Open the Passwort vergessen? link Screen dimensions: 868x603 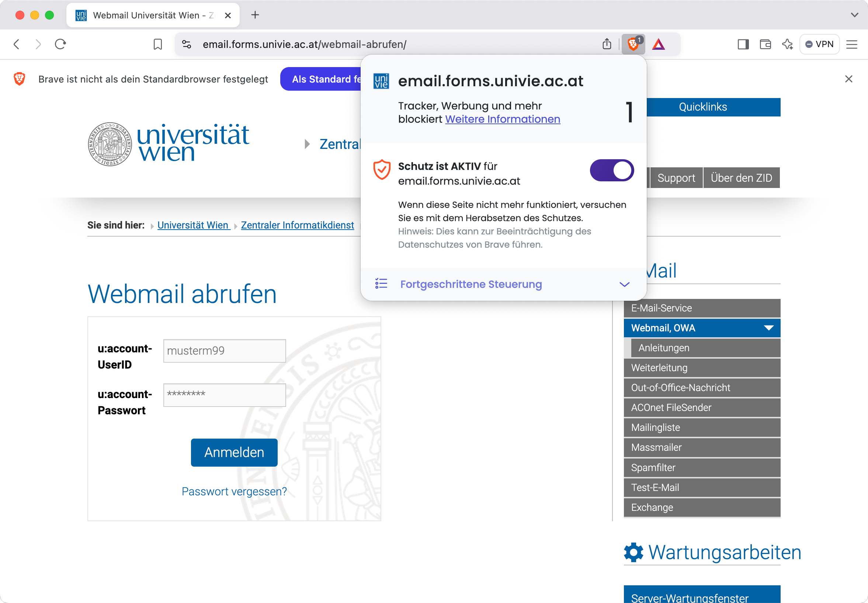(234, 491)
